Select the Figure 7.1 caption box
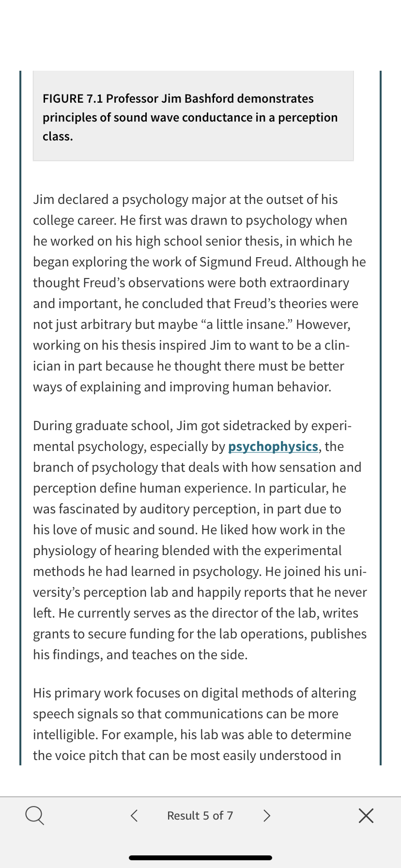 (x=193, y=116)
